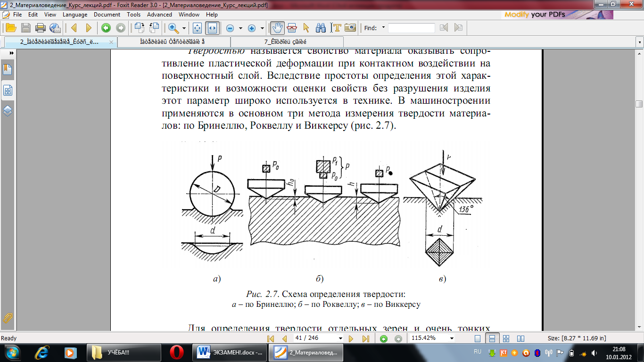Open the Layers panel icon
This screenshot has height=362, width=644.
(8, 111)
